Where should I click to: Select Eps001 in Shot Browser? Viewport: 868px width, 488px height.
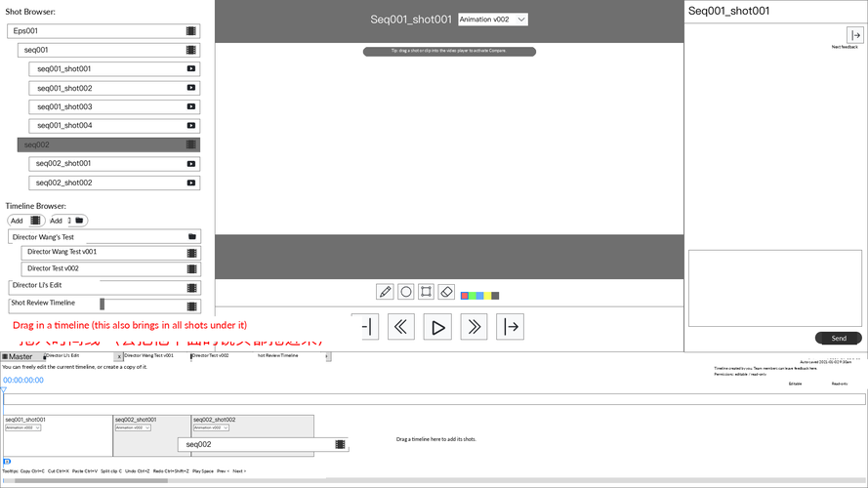point(103,31)
